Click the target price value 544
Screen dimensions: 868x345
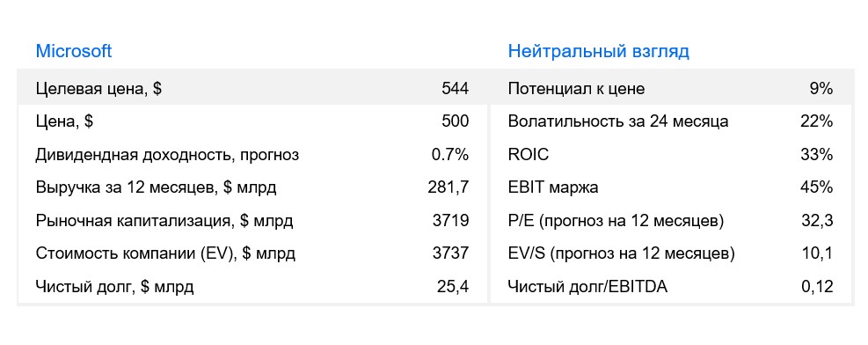(455, 89)
